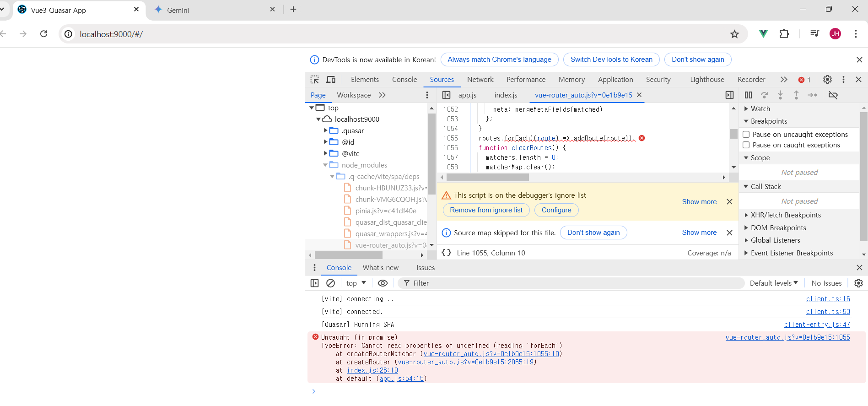868x406 pixels.
Task: Expand the .quasar folder
Action: pyautogui.click(x=326, y=131)
